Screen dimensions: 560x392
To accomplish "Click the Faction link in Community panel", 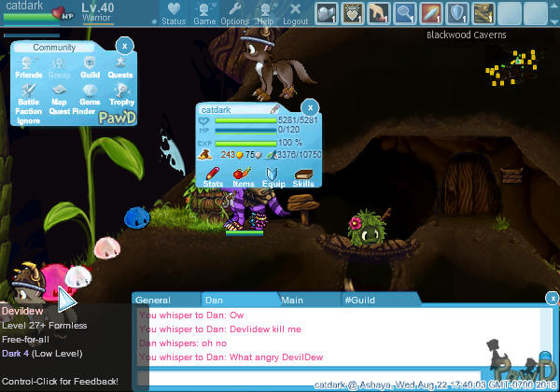I will [x=29, y=111].
